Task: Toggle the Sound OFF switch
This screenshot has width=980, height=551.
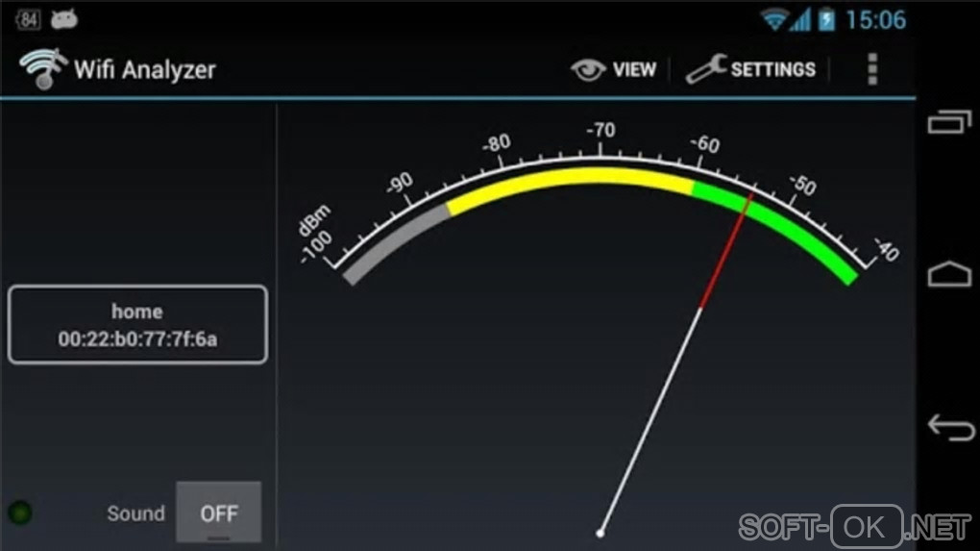Action: 218,513
